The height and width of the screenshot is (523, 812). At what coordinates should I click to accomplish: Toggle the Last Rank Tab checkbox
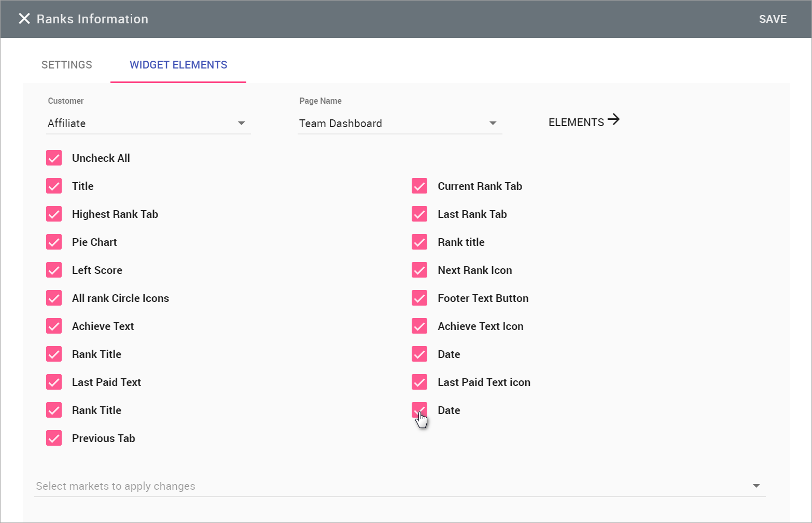point(419,214)
